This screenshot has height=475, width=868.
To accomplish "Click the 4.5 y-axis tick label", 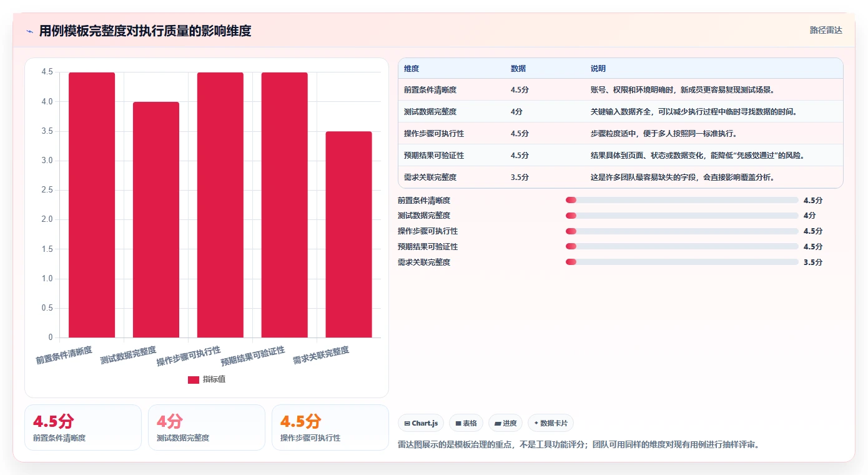I will pos(47,72).
